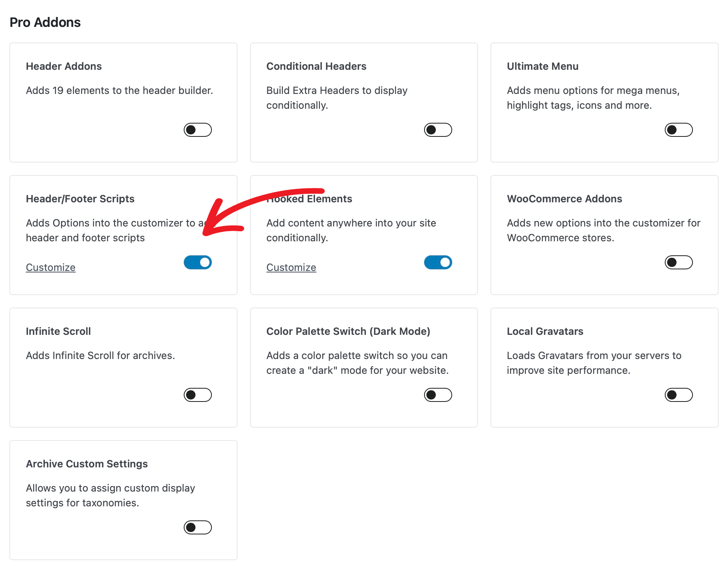Image resolution: width=728 pixels, height=566 pixels.
Task: Disable the Header/Footer Scripts toggle
Action: click(x=197, y=262)
